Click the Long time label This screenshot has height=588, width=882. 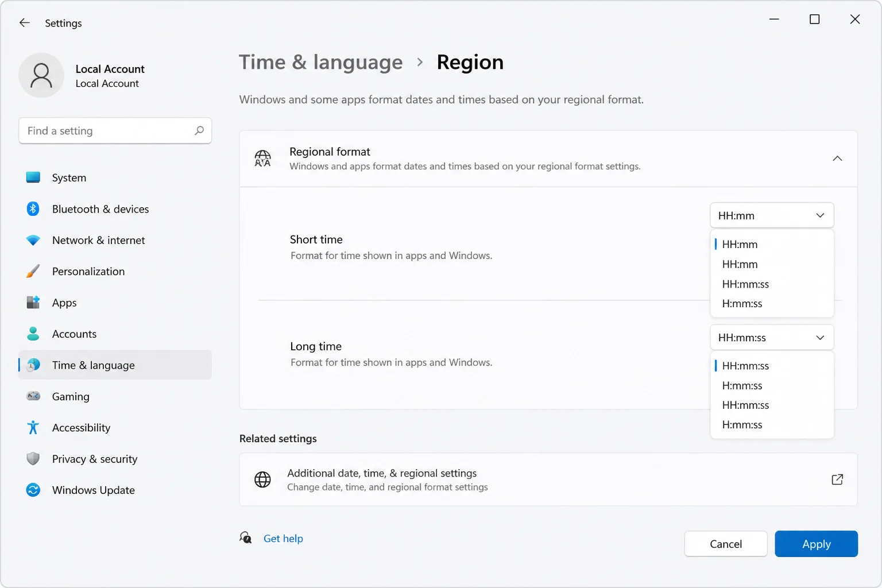(x=316, y=346)
